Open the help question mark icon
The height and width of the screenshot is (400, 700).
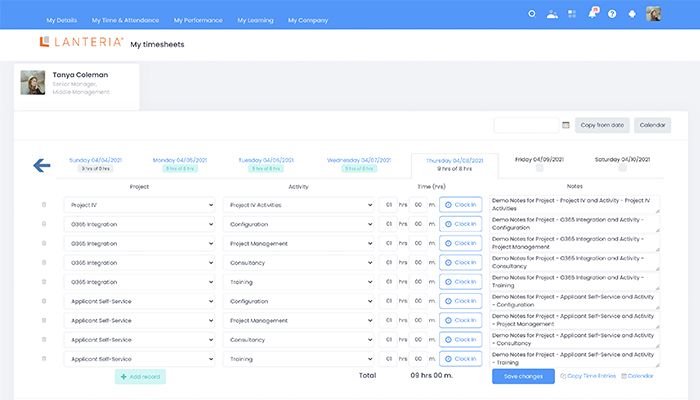(x=612, y=14)
